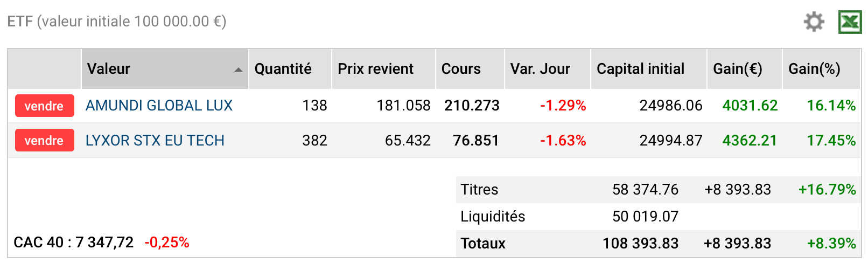
Task: Open settings with the gear icon
Action: point(814,22)
